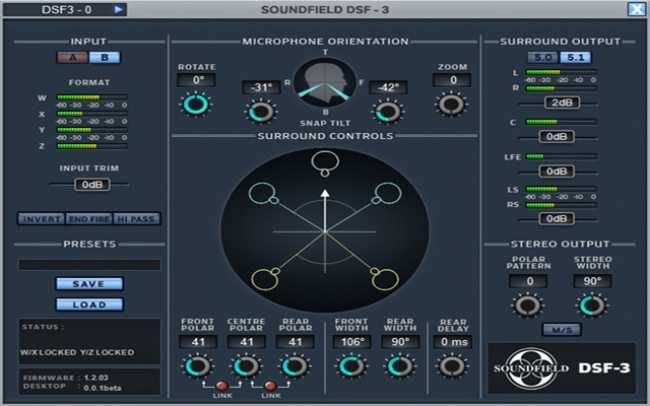Click the DESKTOP : 0.0.1beta text

(72, 387)
